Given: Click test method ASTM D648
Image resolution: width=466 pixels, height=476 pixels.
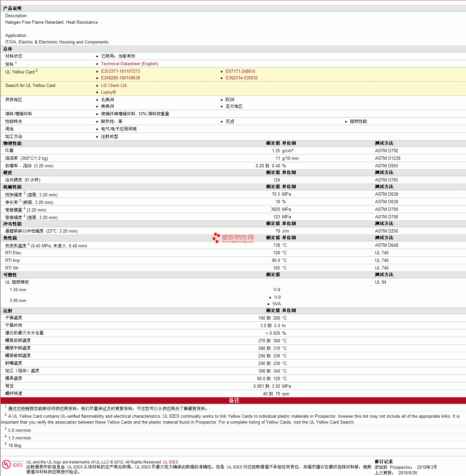Looking at the screenshot, I should click(x=387, y=245).
